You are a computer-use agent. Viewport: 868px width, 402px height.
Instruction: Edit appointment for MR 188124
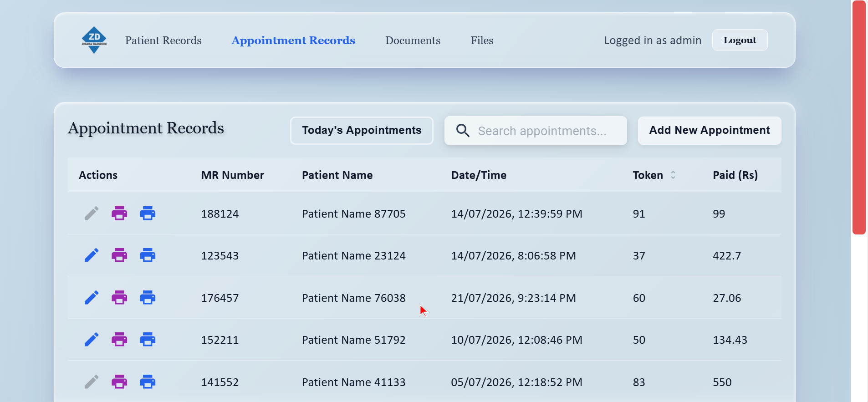[x=92, y=214]
